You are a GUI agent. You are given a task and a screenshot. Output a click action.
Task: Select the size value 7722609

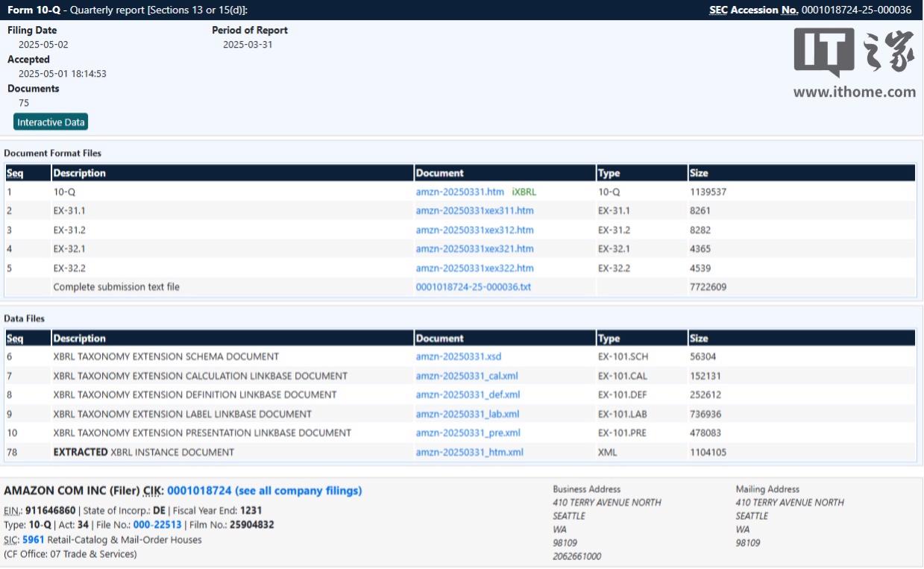tap(708, 287)
